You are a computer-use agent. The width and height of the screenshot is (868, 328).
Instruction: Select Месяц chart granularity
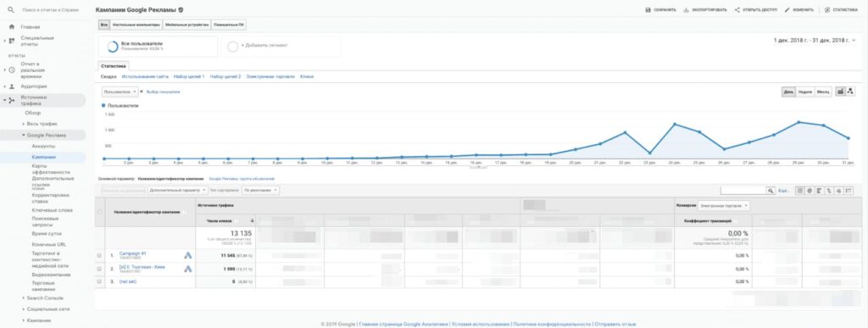click(823, 92)
